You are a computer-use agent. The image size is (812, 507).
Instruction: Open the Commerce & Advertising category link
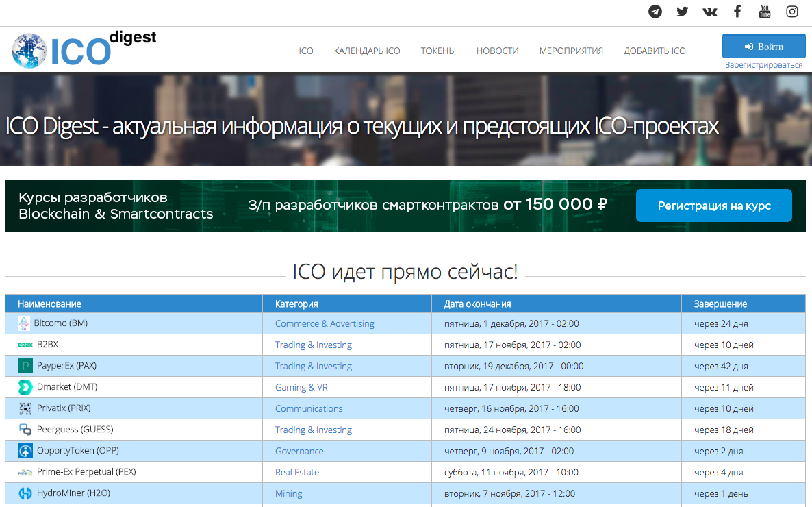pyautogui.click(x=325, y=323)
